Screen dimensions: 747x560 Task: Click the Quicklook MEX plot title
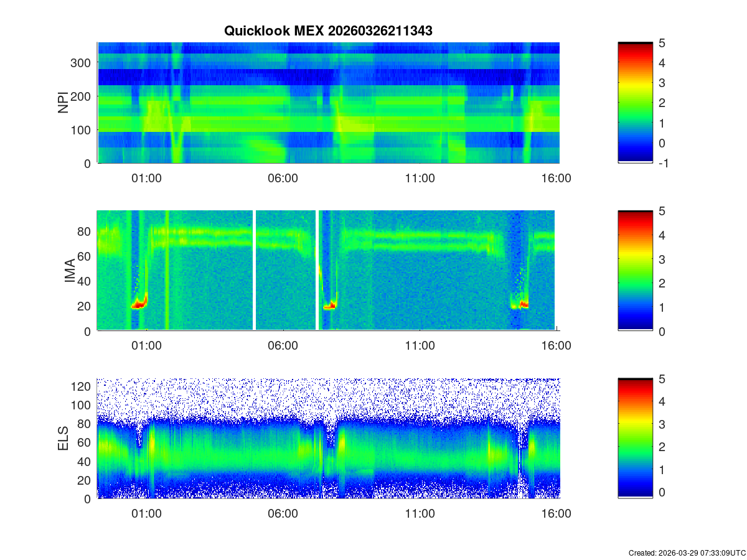point(328,30)
